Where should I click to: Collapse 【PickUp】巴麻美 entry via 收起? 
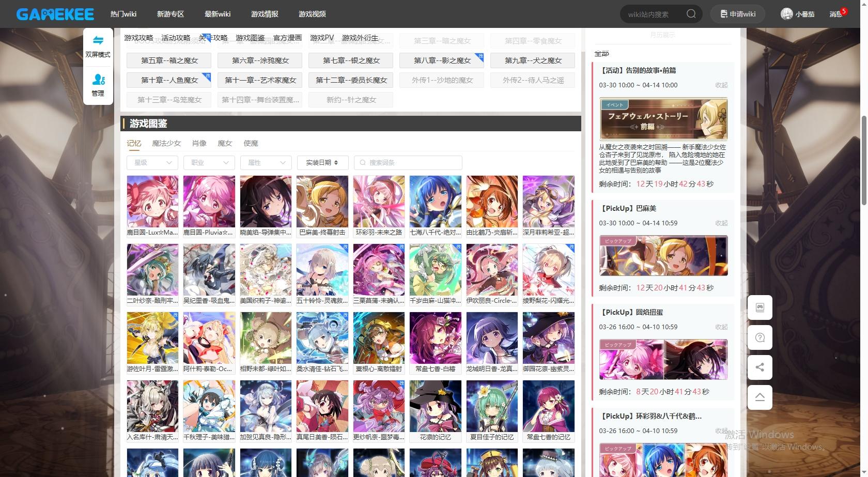click(721, 223)
